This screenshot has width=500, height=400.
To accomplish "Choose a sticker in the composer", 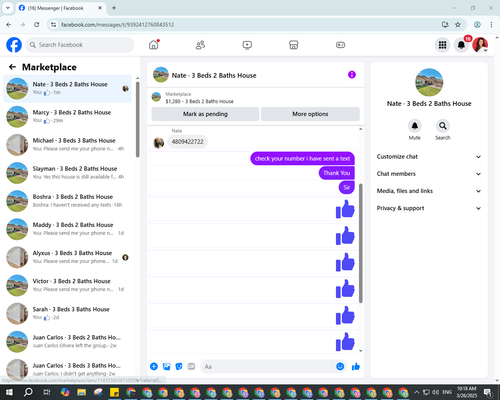I will pyautogui.click(x=179, y=367).
